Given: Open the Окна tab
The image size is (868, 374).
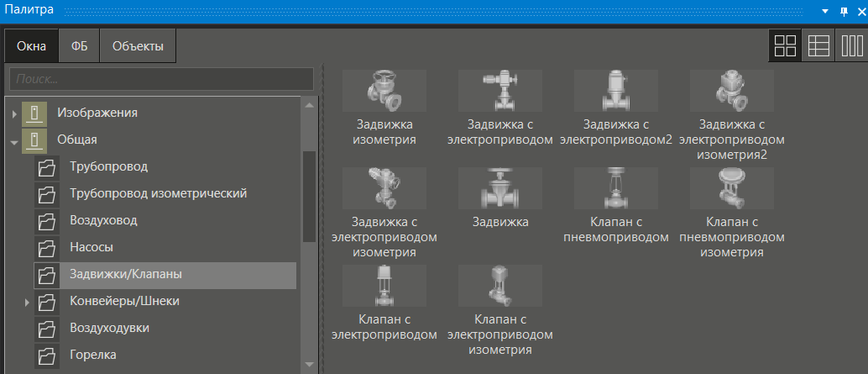Looking at the screenshot, I should (x=32, y=46).
